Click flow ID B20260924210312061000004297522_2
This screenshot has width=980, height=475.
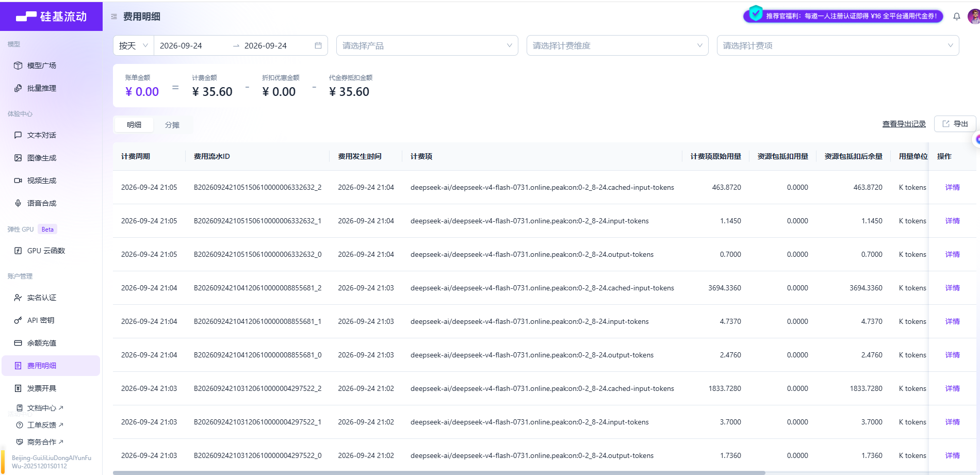pos(257,388)
